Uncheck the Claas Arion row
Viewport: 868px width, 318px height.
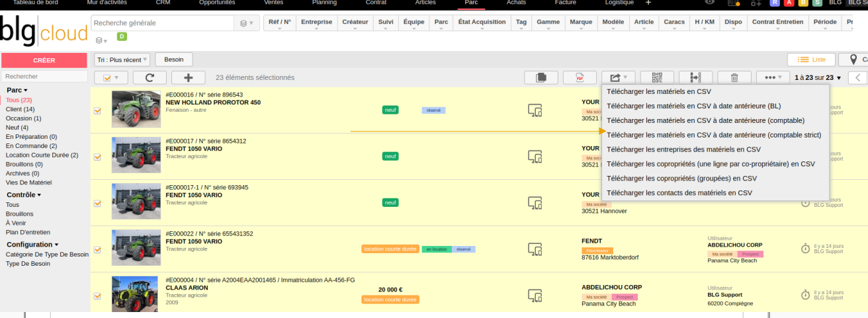click(x=98, y=296)
